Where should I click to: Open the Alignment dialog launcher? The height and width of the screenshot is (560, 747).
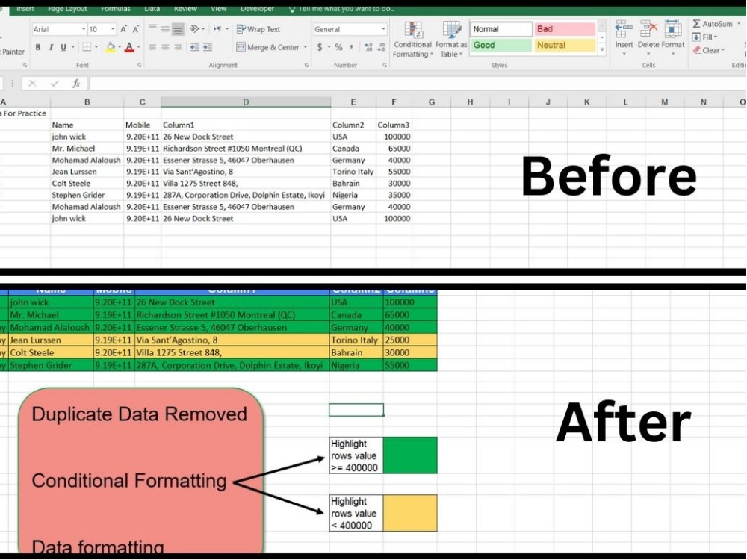(306, 65)
